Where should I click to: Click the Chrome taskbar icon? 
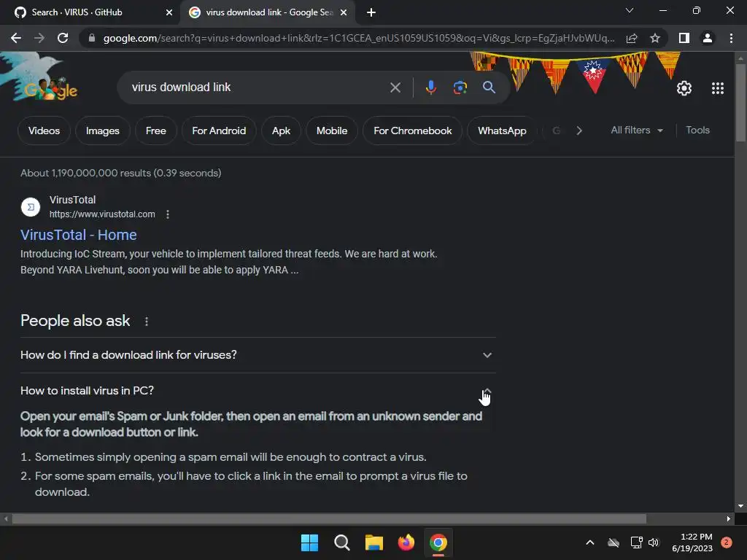[x=438, y=542]
